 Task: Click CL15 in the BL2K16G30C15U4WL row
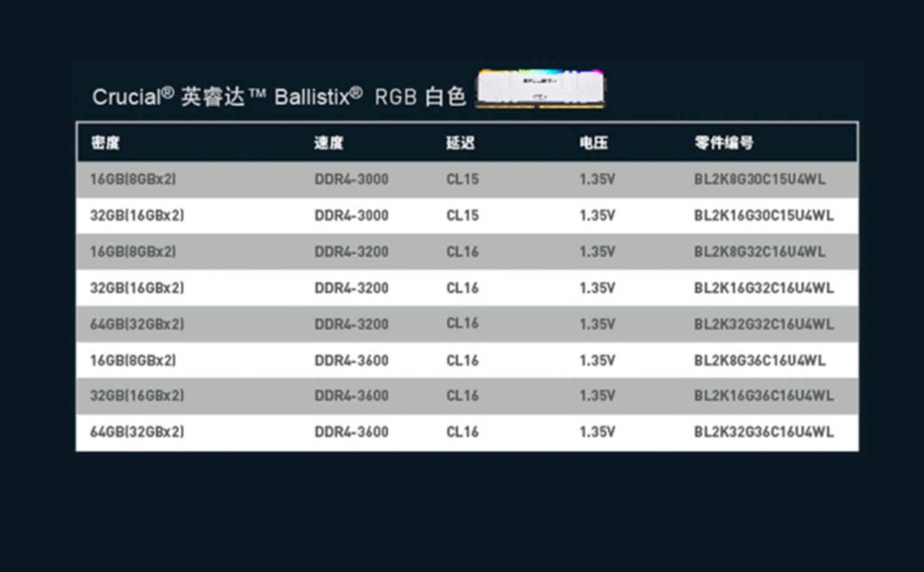click(463, 216)
